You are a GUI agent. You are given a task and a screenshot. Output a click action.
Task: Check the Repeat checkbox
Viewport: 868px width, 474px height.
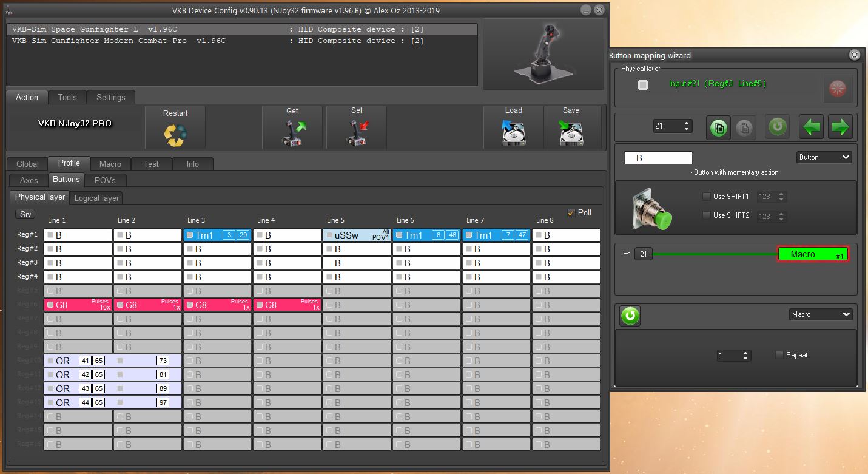pos(779,355)
